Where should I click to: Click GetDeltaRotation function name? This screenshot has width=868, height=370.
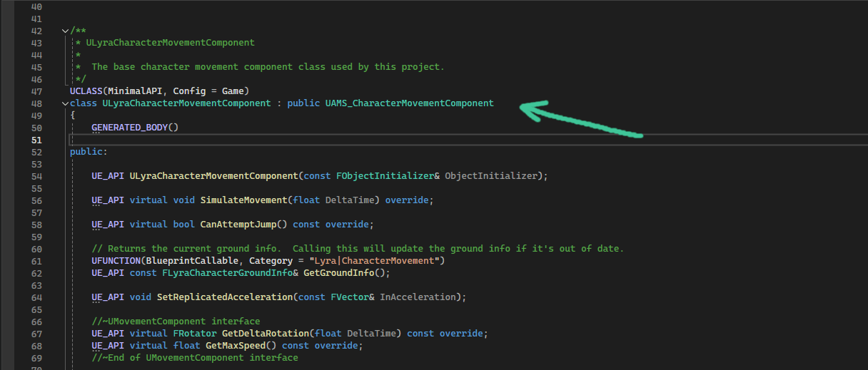pyautogui.click(x=266, y=334)
